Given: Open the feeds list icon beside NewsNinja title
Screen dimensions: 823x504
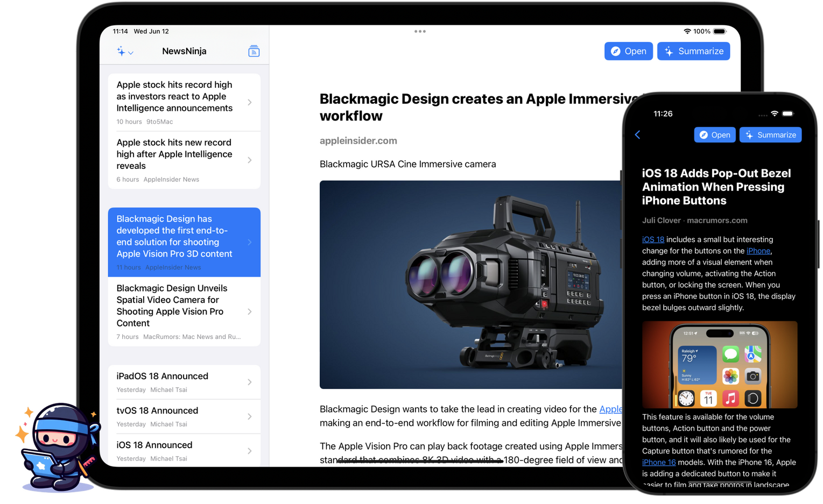Looking at the screenshot, I should pos(254,51).
